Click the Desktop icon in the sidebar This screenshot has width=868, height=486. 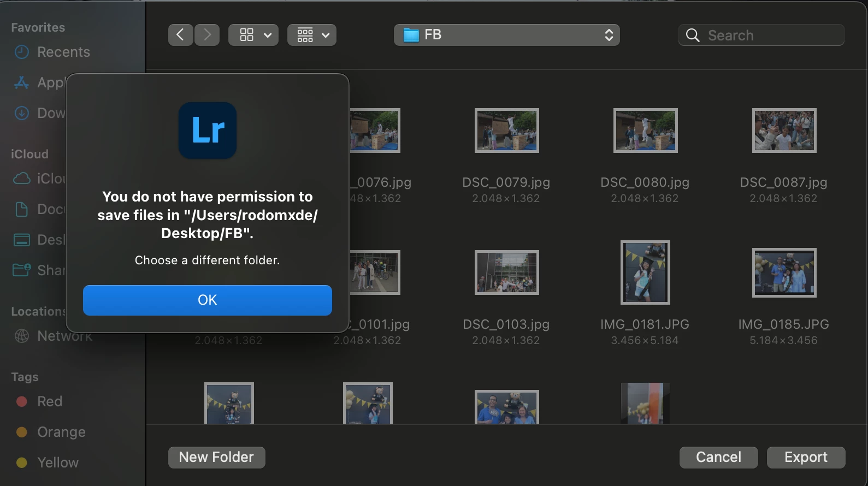click(22, 240)
